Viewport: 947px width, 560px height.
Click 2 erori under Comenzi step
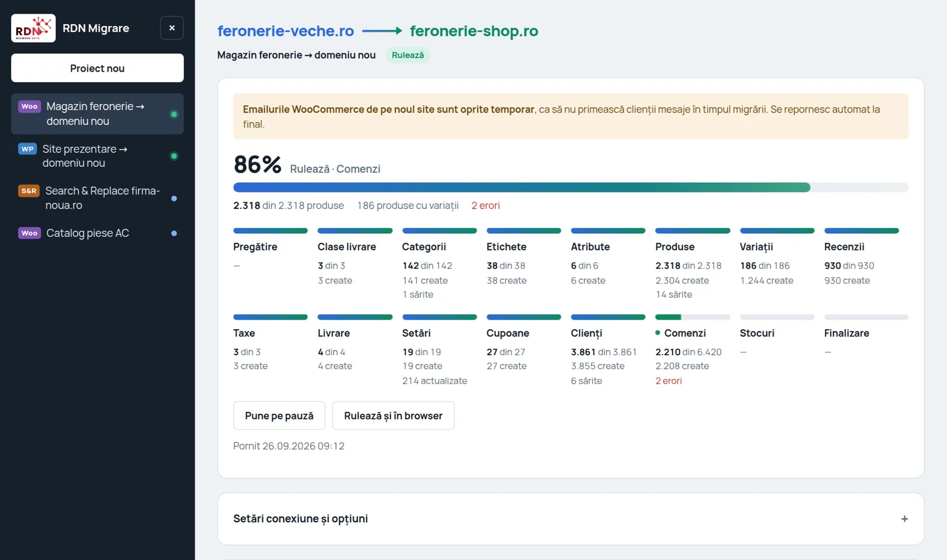[668, 381]
